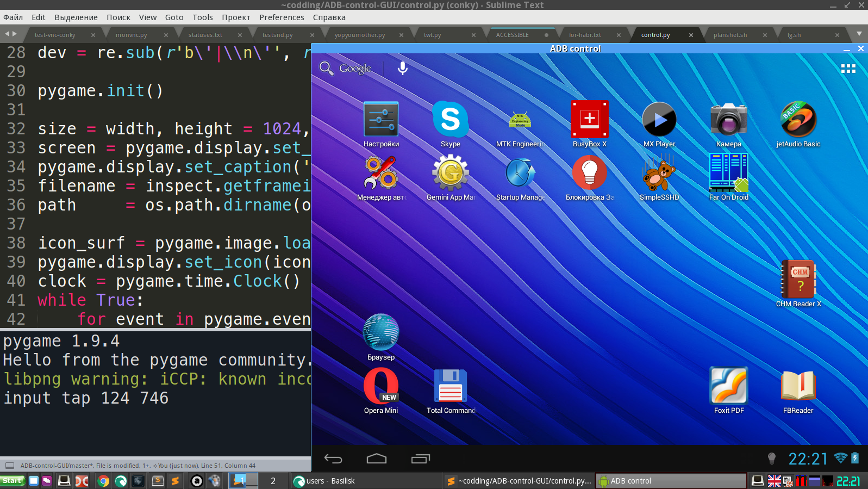Toggle Sublime side bar status icon
The width and height of the screenshot is (868, 489).
tap(10, 466)
